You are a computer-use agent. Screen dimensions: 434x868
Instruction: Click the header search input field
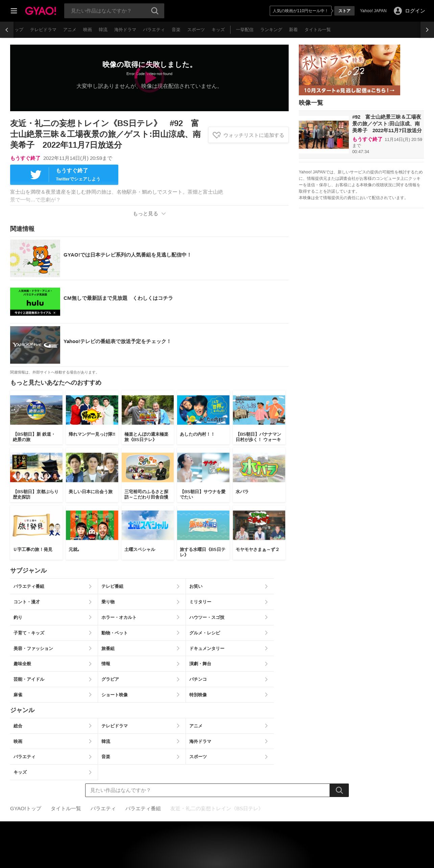pyautogui.click(x=108, y=11)
